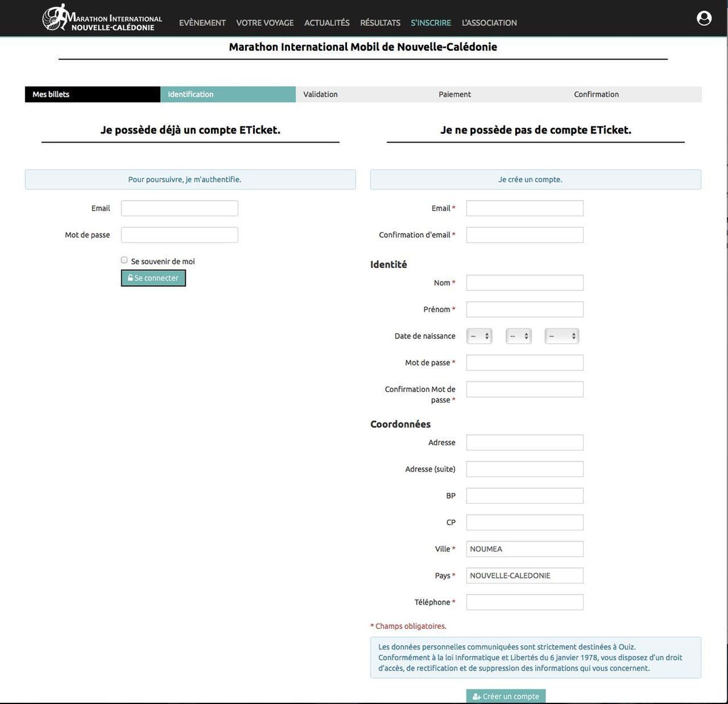Image resolution: width=728 pixels, height=704 pixels.
Task: Open the VOTRE VOYAGE menu
Action: 265,23
